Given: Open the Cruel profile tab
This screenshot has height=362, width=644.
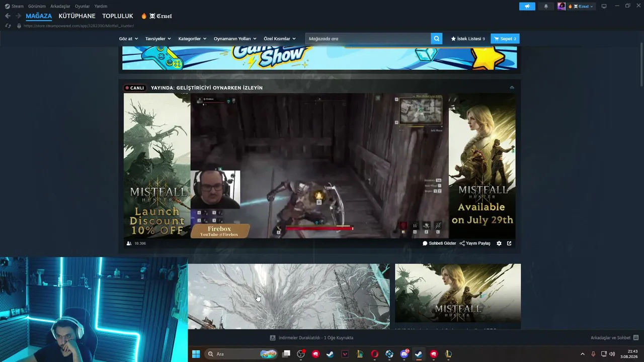Looking at the screenshot, I should pyautogui.click(x=156, y=16).
